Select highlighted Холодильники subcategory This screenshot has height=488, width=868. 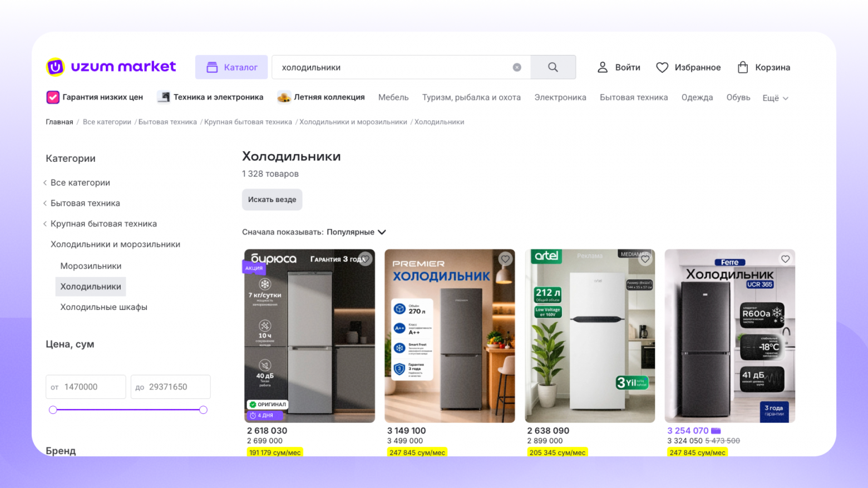pos(91,287)
